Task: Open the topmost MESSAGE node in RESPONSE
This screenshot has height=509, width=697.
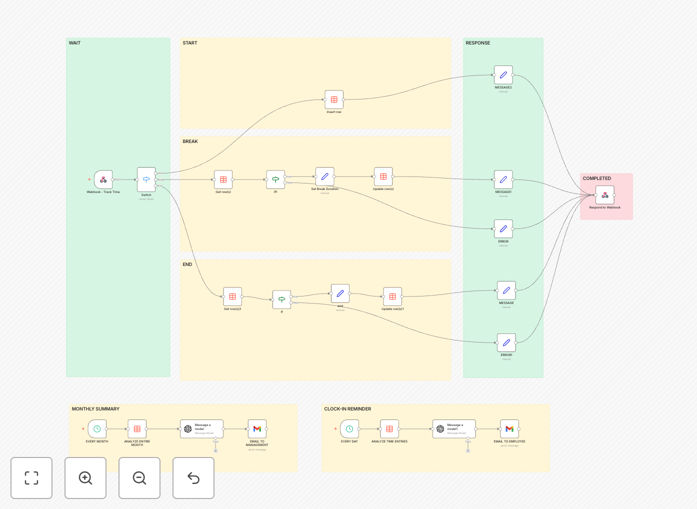Action: (x=503, y=75)
